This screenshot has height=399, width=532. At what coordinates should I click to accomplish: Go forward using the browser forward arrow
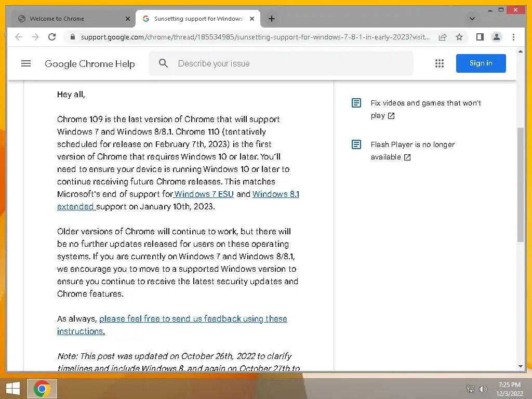tap(35, 37)
